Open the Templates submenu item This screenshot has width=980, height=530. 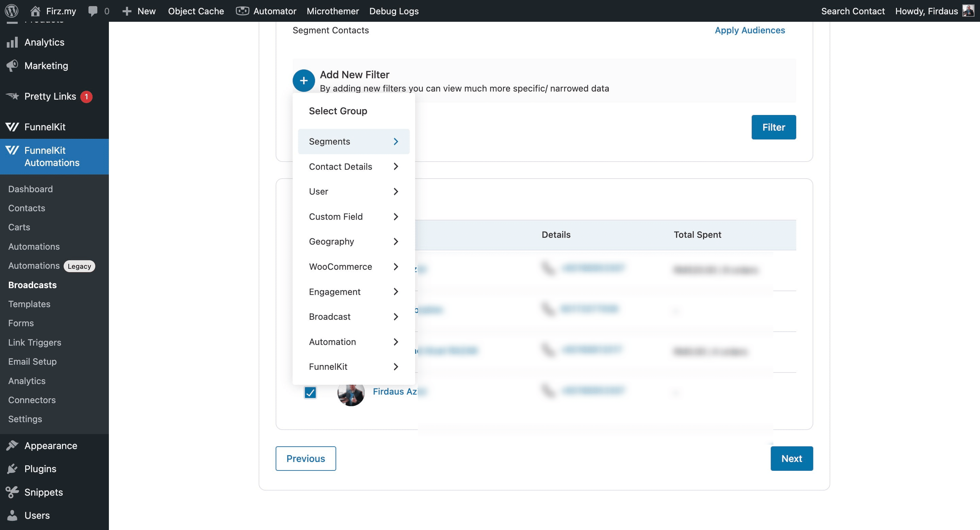29,304
